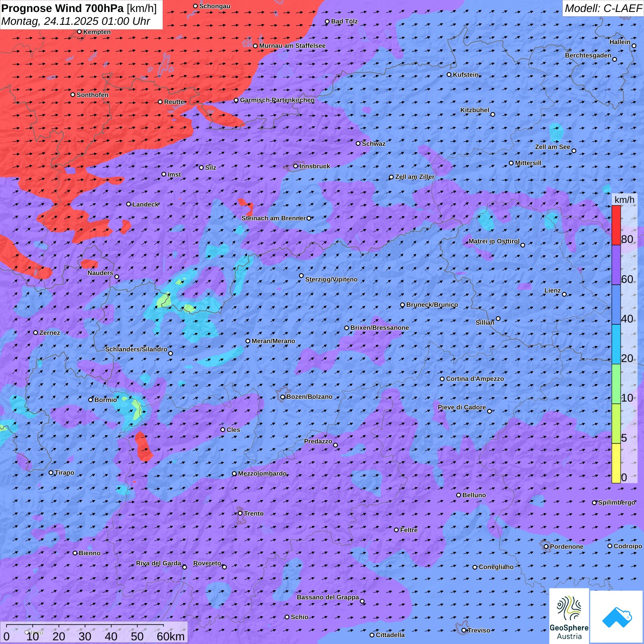Click the 'Bruneck/Brunico' label
Viewport: 644px width, 644px height.
tap(432, 305)
